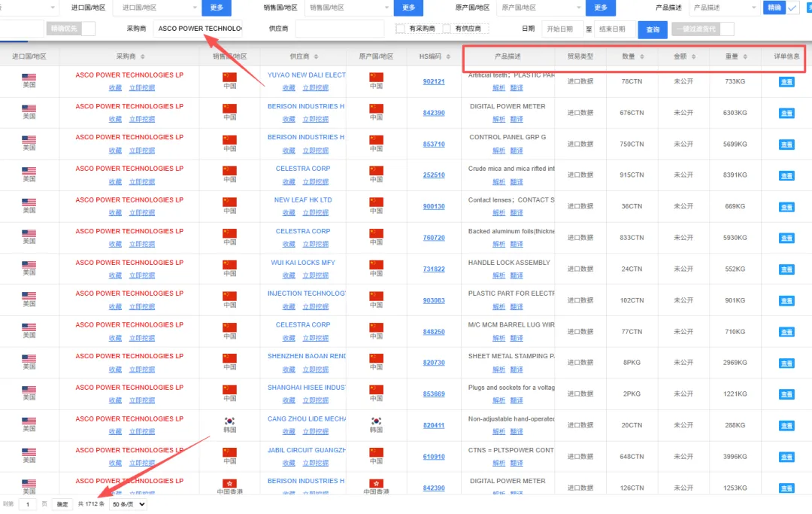Open the 进口国/地区 dropdown
Screen dimensions: 812x514
tap(159, 8)
